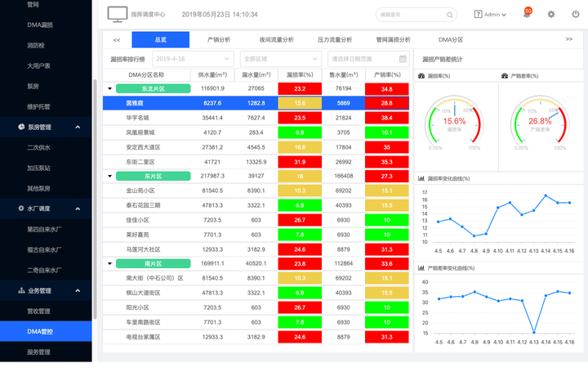Select the 马莲河大社区 row name
The width and height of the screenshot is (588, 368).
[143, 249]
